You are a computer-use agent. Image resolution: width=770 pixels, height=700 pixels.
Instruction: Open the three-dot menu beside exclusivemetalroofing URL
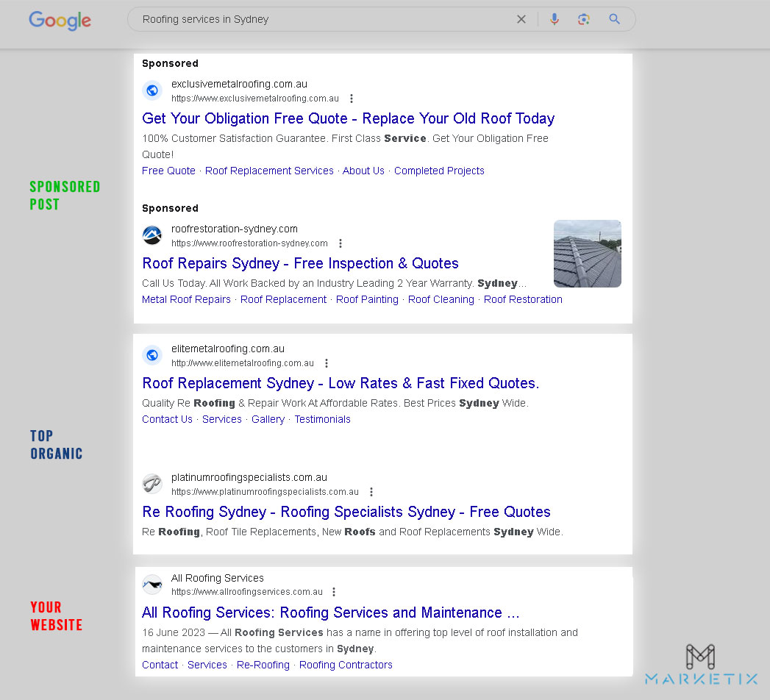[352, 98]
